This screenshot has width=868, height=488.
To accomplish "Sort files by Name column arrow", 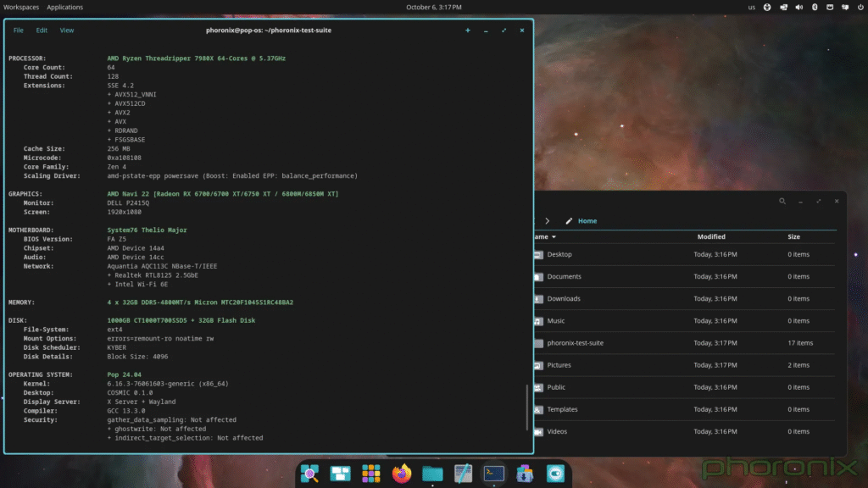I will point(554,237).
